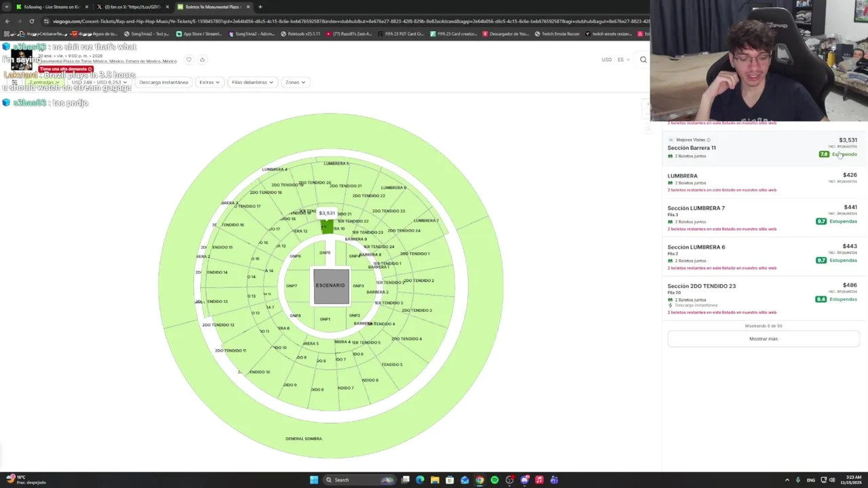Open the Sección Barrera 11 listing
868x488 pixels.
pos(764,148)
